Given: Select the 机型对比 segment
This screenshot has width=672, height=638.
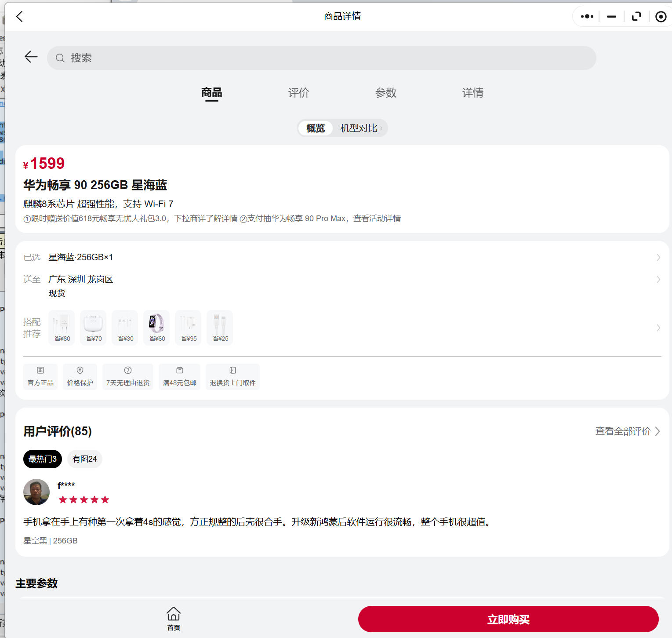Looking at the screenshot, I should 360,128.
